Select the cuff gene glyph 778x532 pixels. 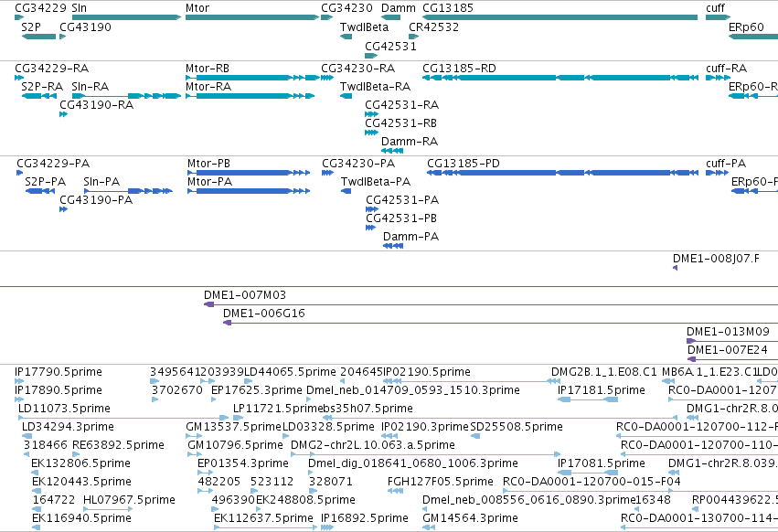[718, 17]
